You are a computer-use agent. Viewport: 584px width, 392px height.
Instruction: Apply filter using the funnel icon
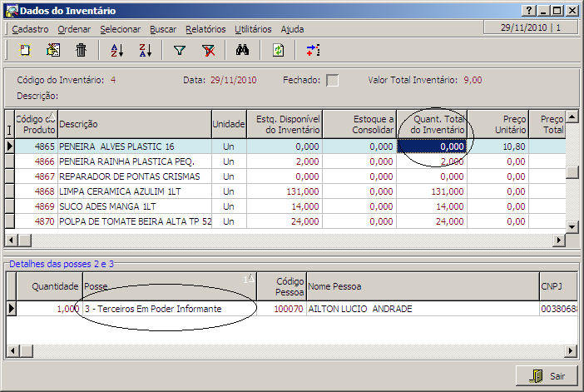[x=180, y=50]
